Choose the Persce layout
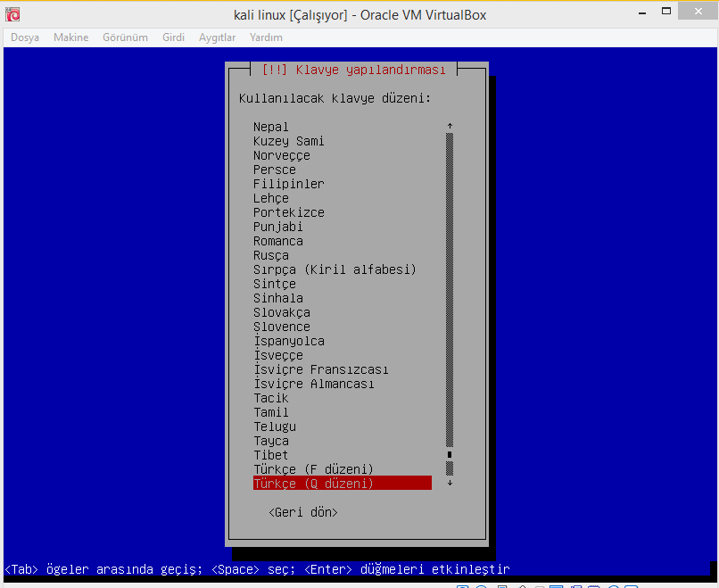719x588 pixels. [275, 170]
